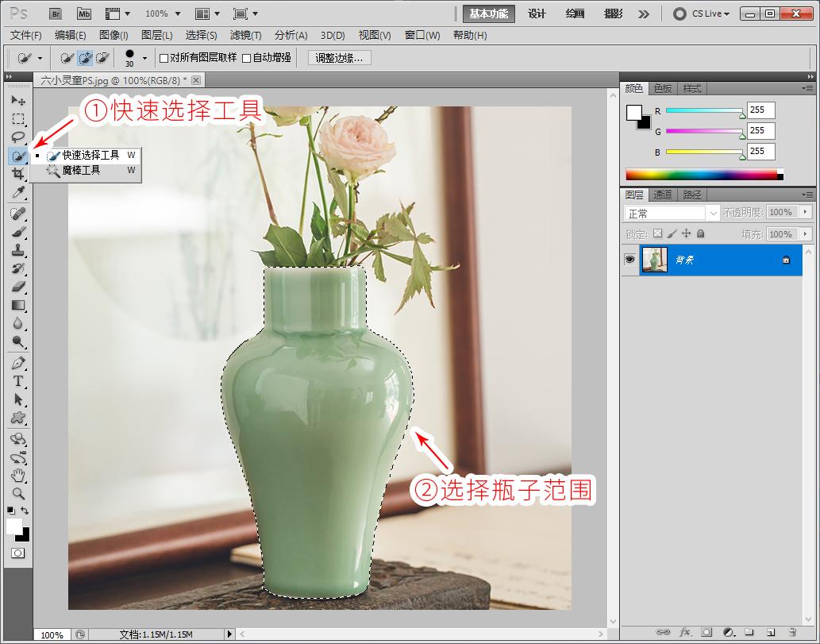The height and width of the screenshot is (644, 820).
Task: Open Mini Bridge via the Mb icon
Action: (x=83, y=14)
